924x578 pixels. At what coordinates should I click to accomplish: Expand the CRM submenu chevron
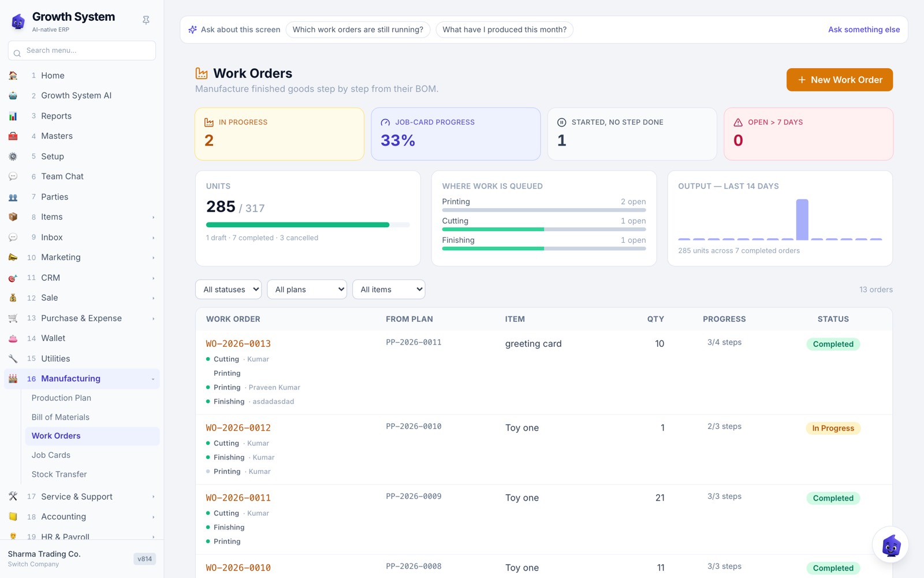click(x=154, y=278)
